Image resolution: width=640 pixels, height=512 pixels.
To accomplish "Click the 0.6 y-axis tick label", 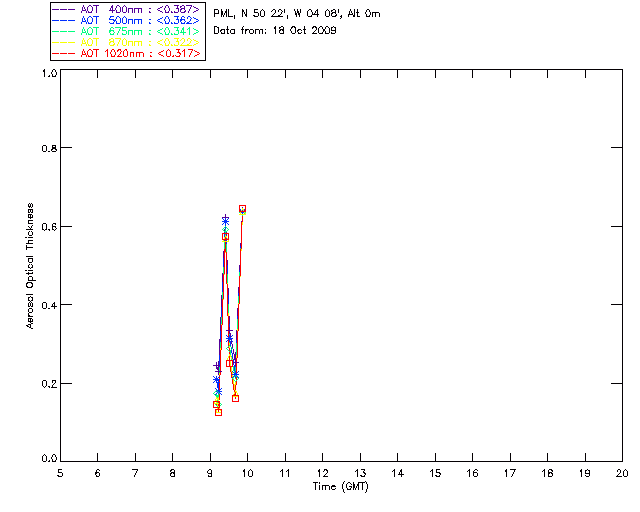I will [x=49, y=227].
